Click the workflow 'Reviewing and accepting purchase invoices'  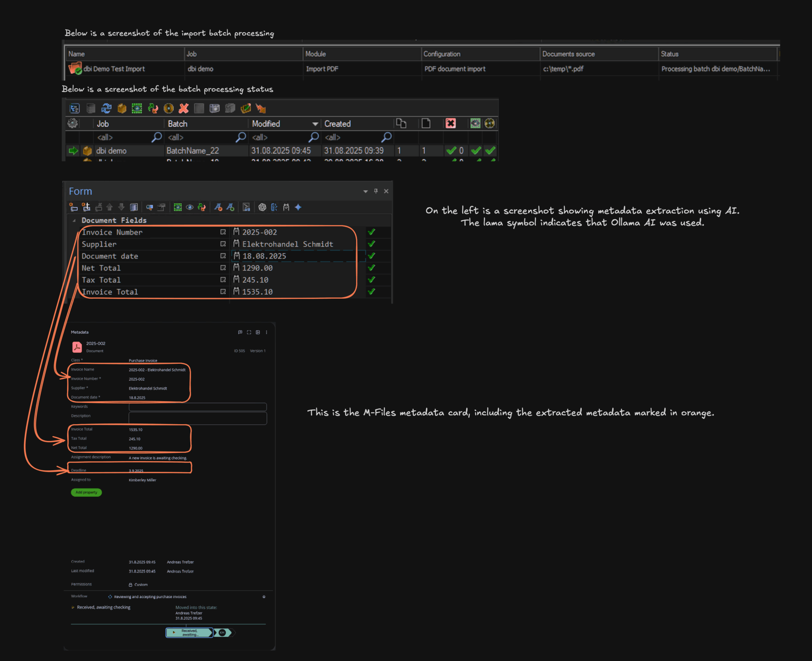click(150, 597)
